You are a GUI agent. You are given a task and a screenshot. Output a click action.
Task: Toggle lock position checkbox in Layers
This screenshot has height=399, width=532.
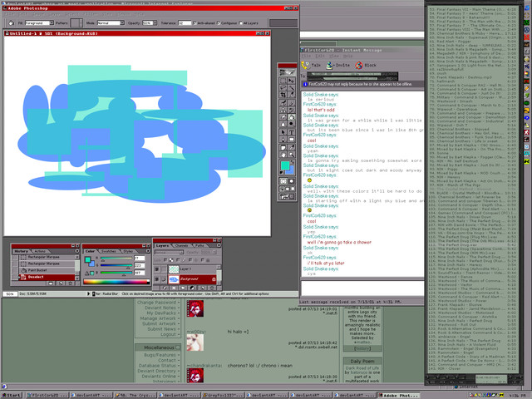190,260
